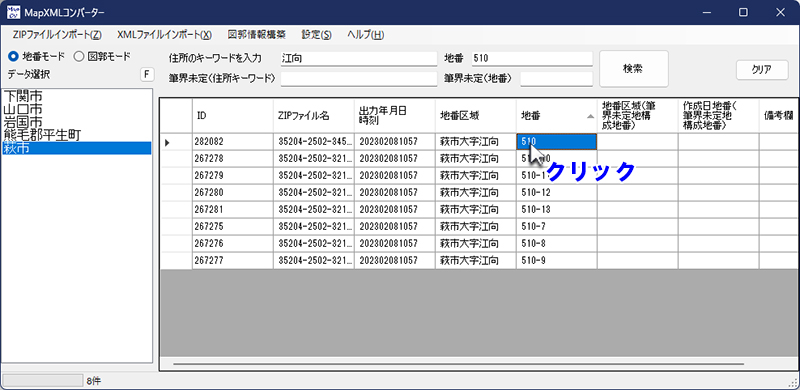Click 萩市大字江向 cell in row 267277

click(x=476, y=260)
